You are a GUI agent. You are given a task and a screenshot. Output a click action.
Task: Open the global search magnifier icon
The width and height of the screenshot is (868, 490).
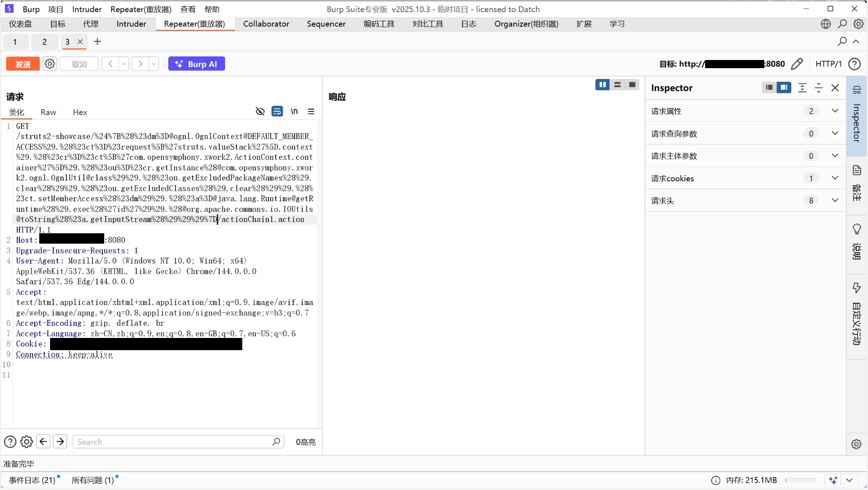[842, 24]
